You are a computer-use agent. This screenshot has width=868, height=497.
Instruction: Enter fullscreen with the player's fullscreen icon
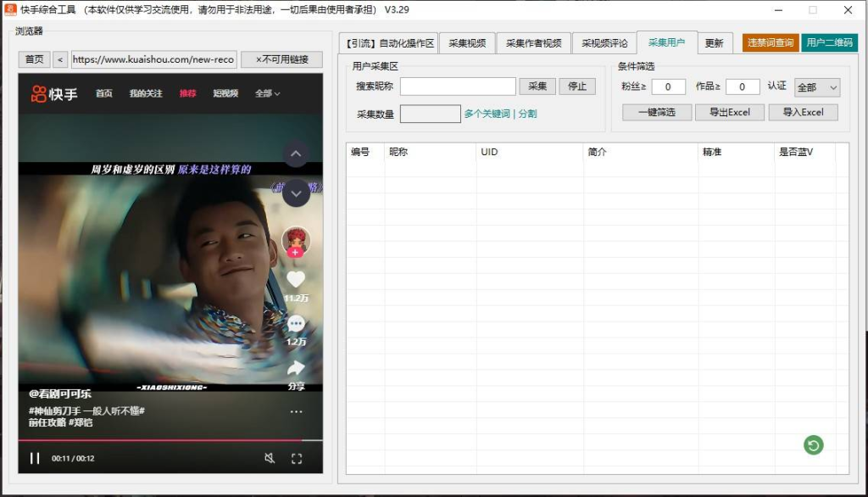(297, 458)
